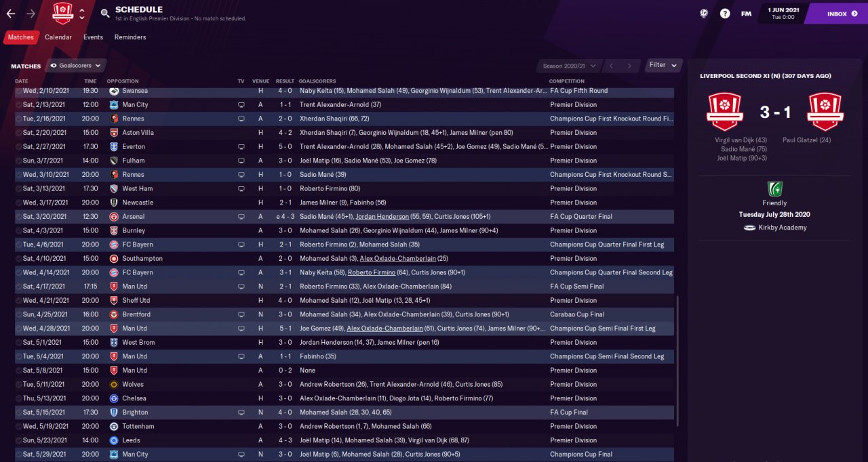
Task: Open the Liverpool club badge menu
Action: coord(62,12)
